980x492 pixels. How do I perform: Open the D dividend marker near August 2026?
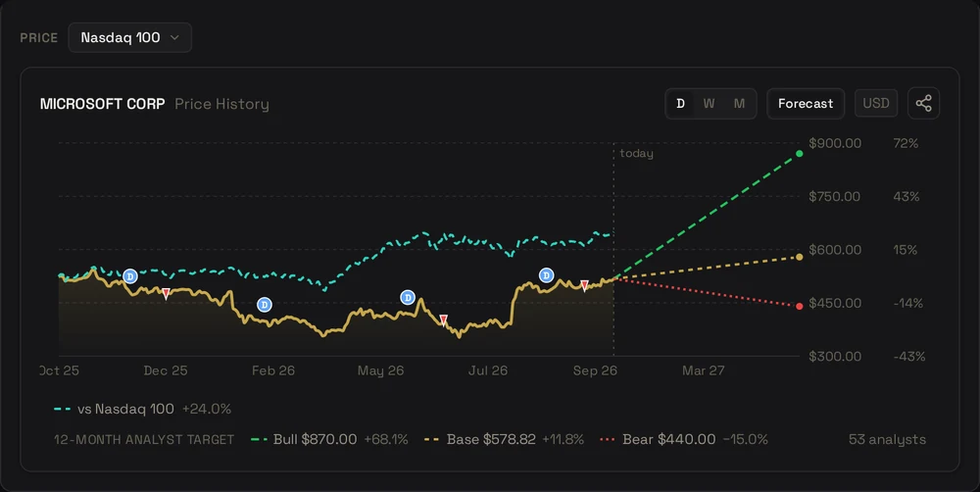546,275
